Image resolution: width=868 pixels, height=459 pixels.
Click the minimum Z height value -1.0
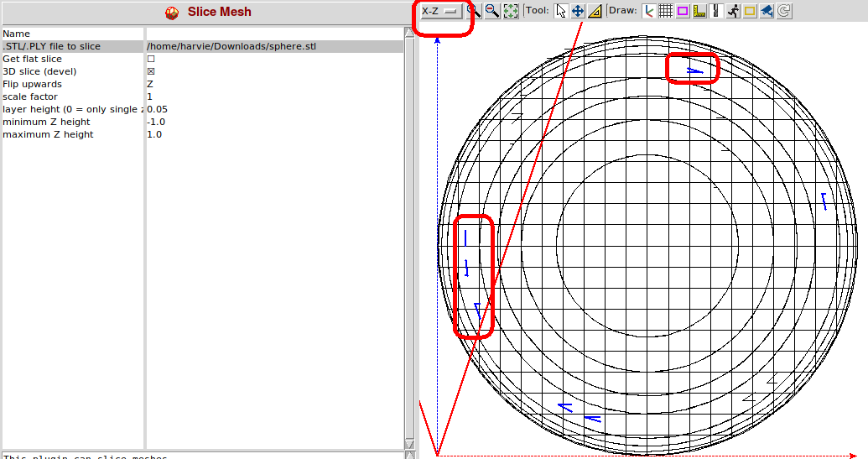(156, 122)
